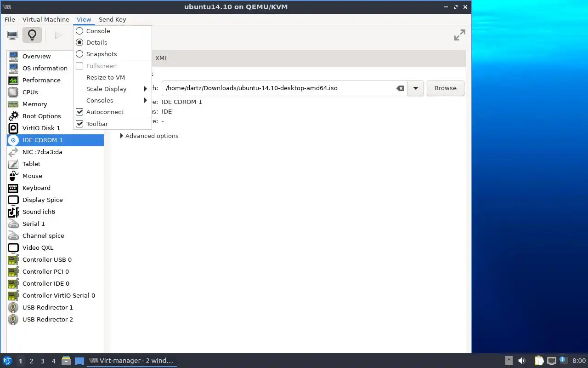Select the Display Spice icon
Viewport: 588px width, 368px height.
pos(13,200)
